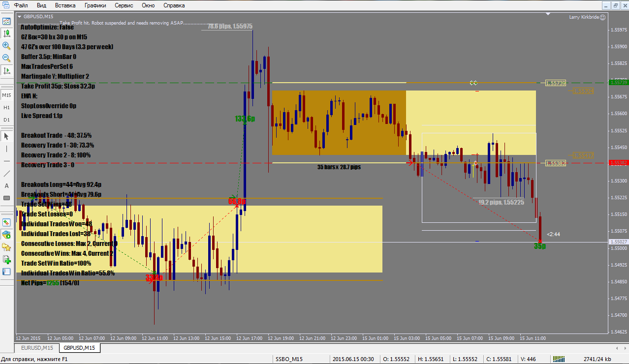Click the red 1.55382 axis price tag

[618, 162]
